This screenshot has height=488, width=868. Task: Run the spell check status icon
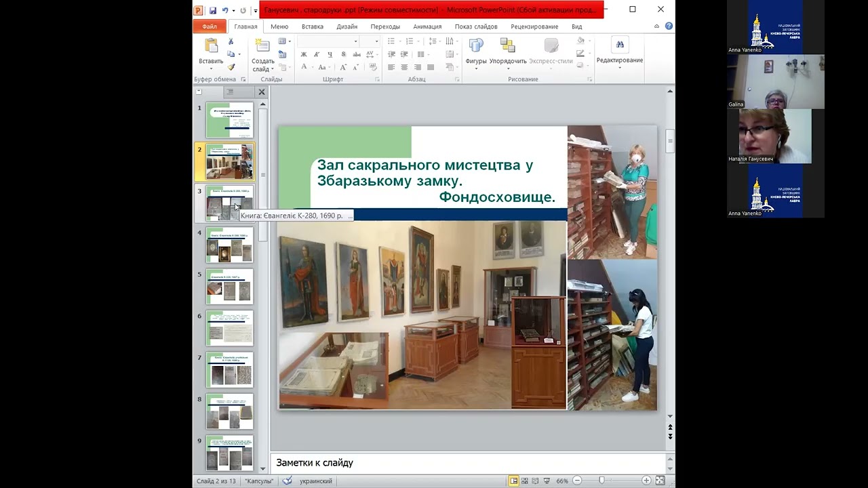[x=288, y=481]
